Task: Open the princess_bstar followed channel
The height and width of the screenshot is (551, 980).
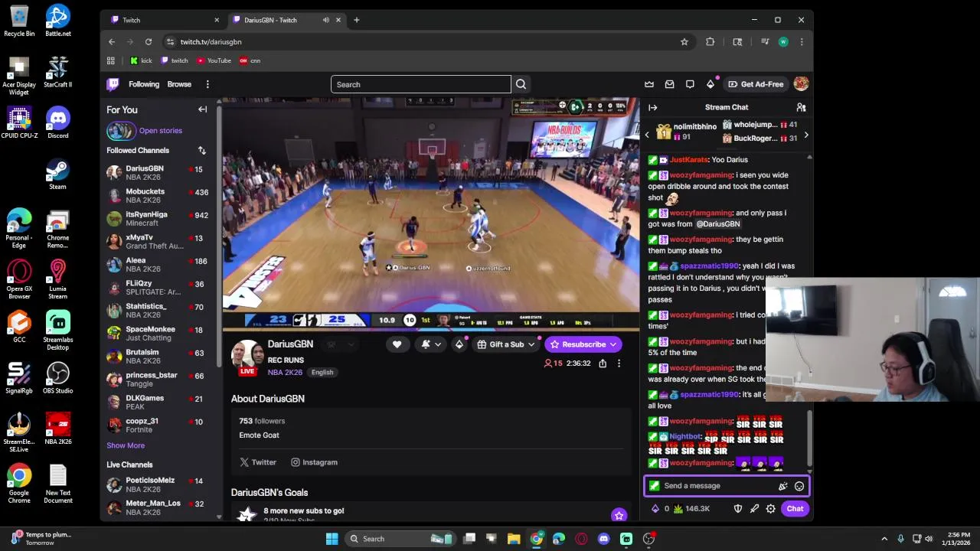Action: point(162,380)
